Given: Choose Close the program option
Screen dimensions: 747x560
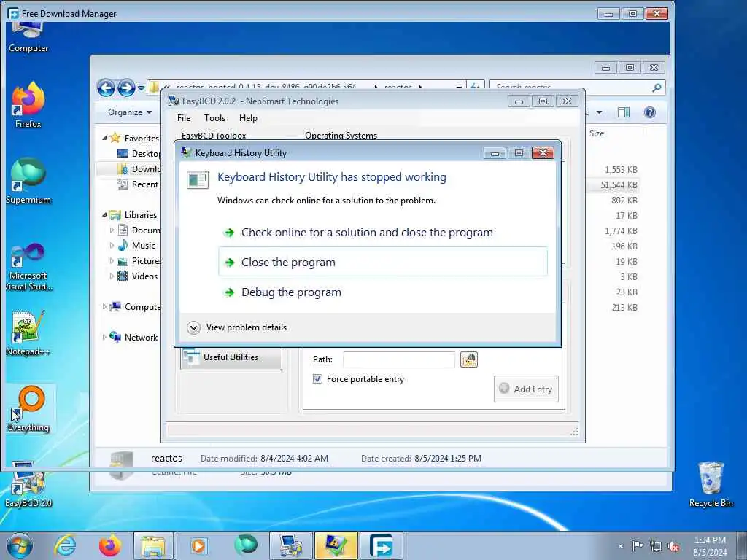Looking at the screenshot, I should tap(382, 262).
